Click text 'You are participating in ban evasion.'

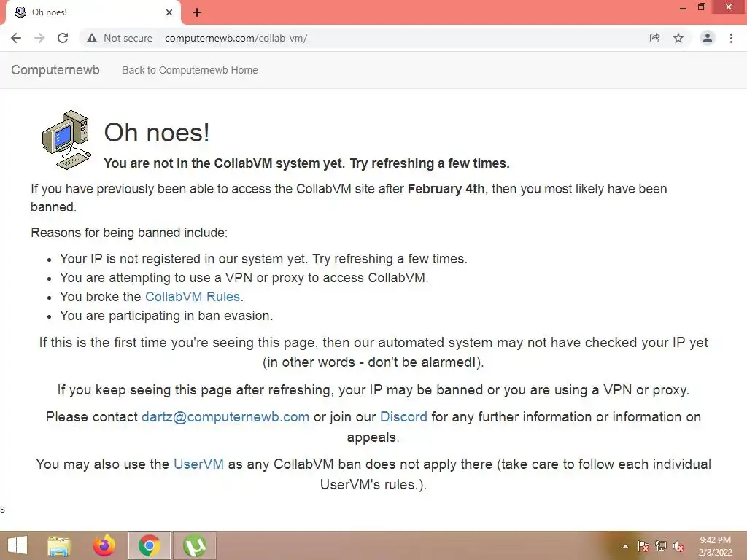point(166,316)
